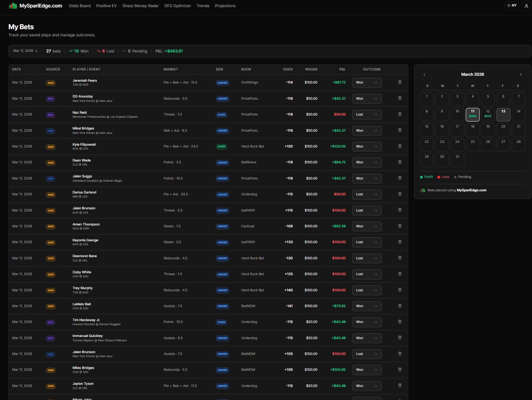This screenshot has height=400, width=532.
Task: Select March 10 in the calendar
Action: [457, 115]
